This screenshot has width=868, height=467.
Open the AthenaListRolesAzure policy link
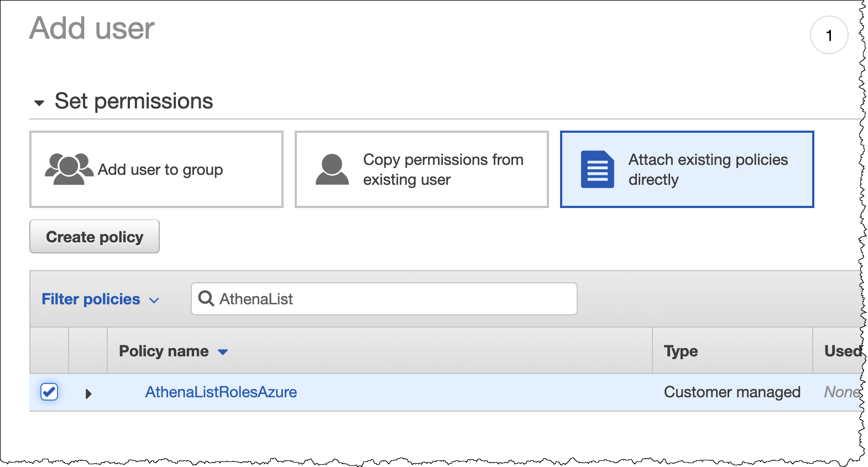click(x=221, y=392)
